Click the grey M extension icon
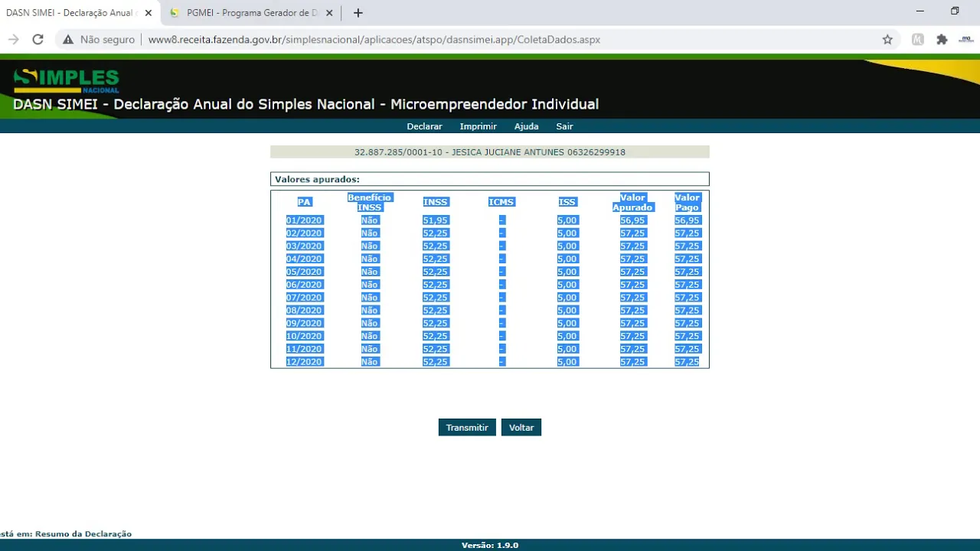 (x=917, y=40)
